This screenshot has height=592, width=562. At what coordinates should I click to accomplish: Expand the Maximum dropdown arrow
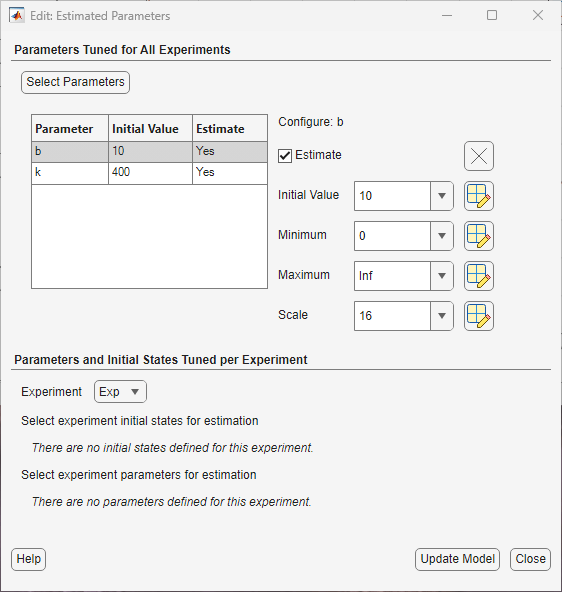[x=442, y=276]
